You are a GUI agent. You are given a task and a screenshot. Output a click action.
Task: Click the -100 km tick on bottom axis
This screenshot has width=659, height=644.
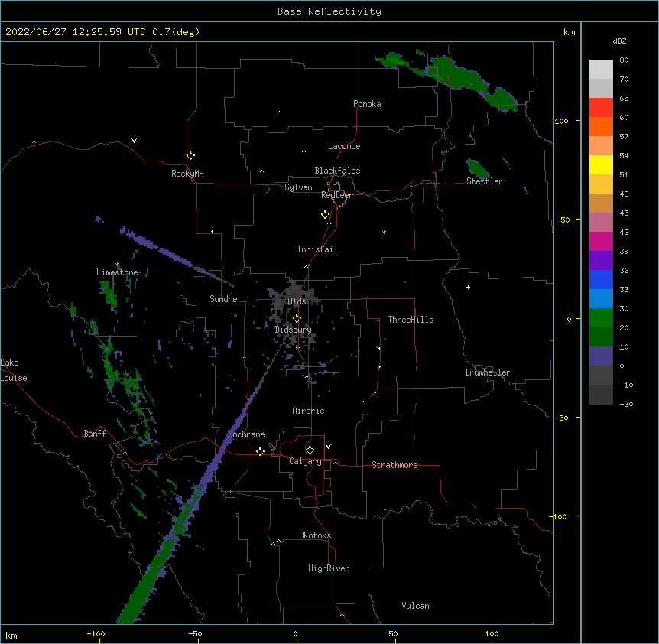point(96,633)
